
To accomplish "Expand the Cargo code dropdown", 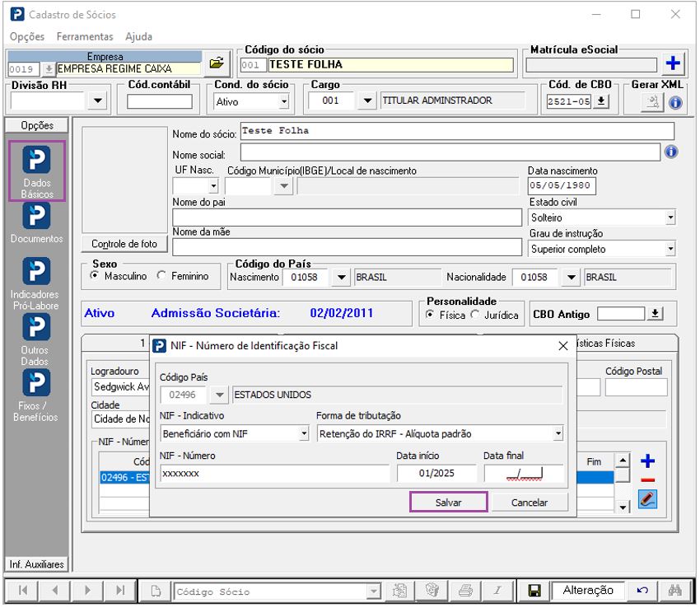I will [x=367, y=101].
